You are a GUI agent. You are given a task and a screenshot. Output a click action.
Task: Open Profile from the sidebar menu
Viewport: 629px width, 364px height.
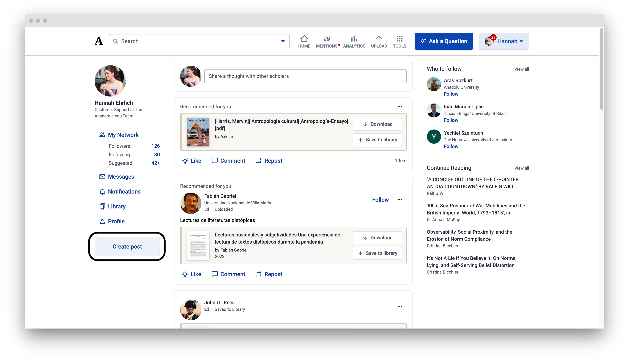pos(116,221)
